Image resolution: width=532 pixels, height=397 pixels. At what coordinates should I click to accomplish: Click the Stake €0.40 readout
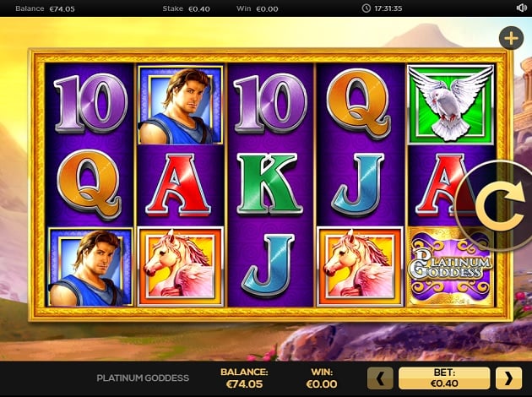pos(187,8)
